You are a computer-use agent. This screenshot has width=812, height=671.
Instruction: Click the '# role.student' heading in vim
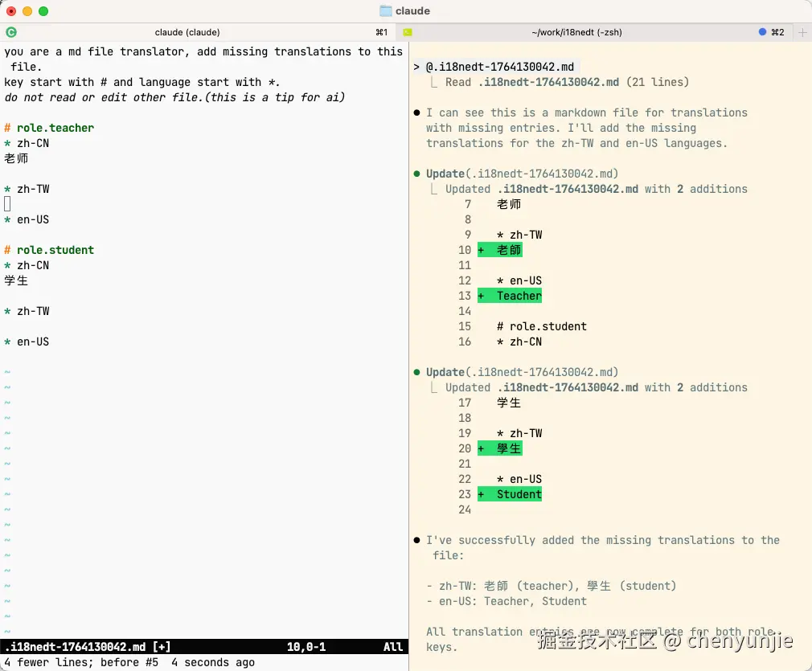[x=49, y=250]
